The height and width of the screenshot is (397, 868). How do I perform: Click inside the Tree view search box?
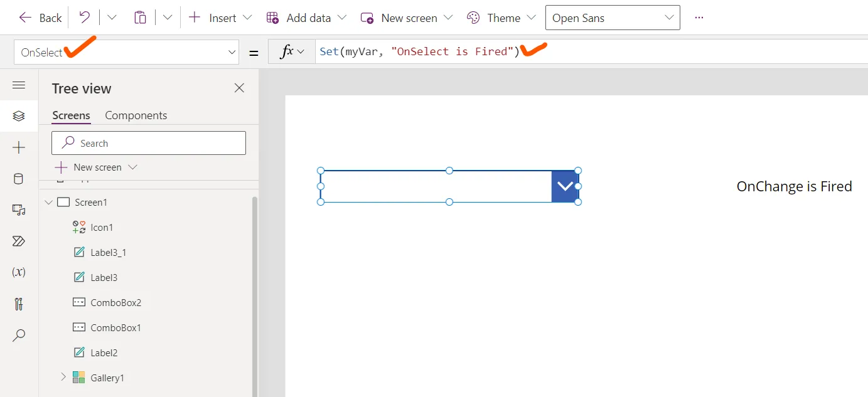(148, 142)
